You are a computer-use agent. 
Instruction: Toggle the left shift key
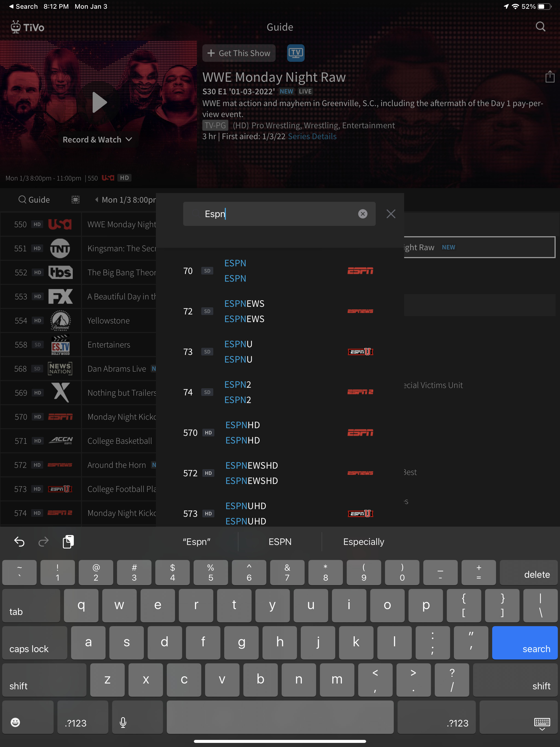tap(44, 680)
